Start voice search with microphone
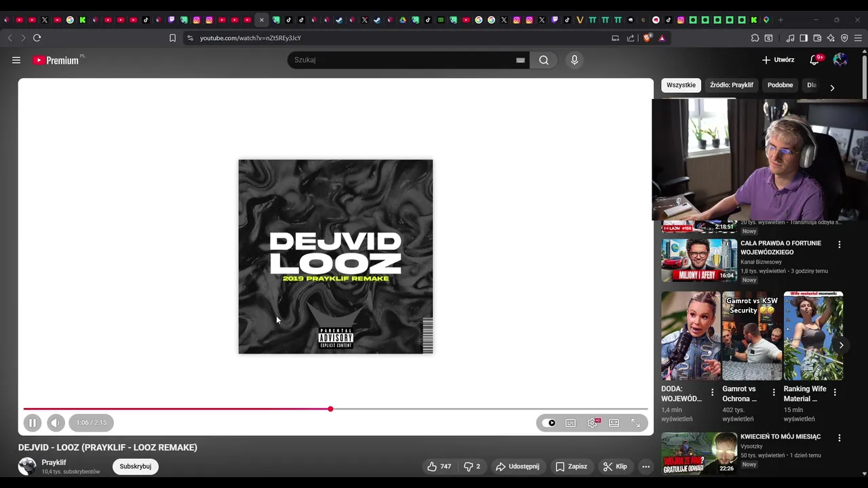Image resolution: width=868 pixels, height=488 pixels. [x=574, y=60]
